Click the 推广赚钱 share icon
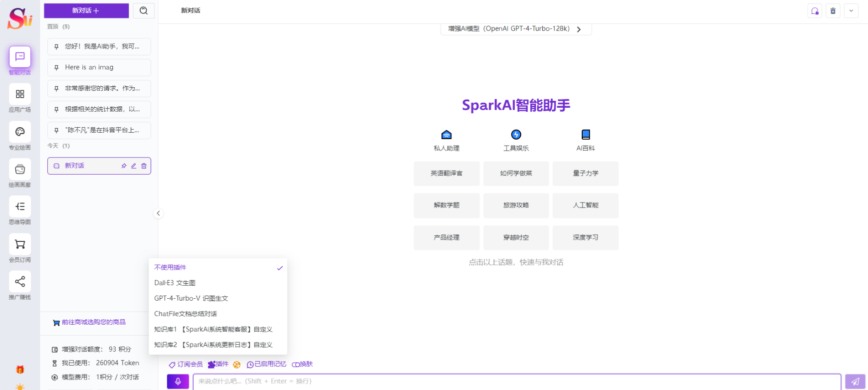This screenshot has height=390, width=868. 20,282
